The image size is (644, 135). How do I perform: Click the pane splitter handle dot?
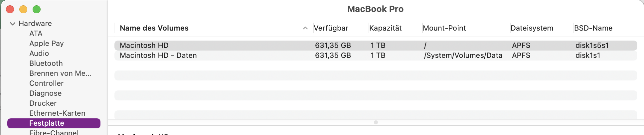376,122
